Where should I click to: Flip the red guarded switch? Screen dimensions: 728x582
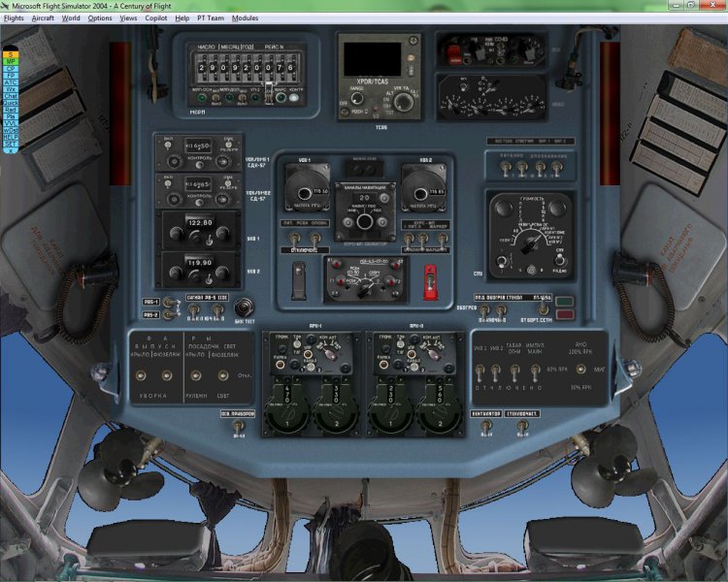pos(430,282)
